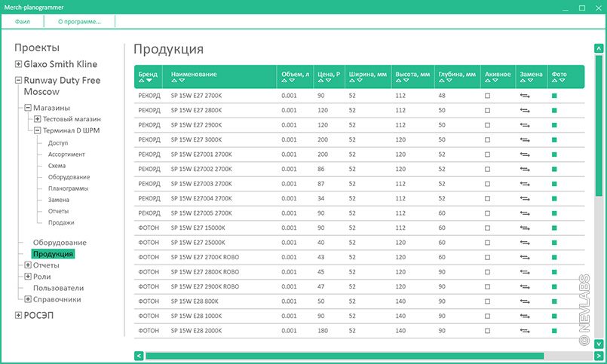607x364 pixels.
Task: Click photo icon for SP 15W E27 15000K
Action: [554, 228]
